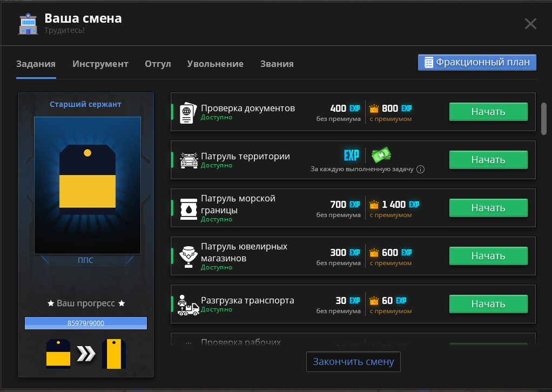
Task: Click the За каждую выполненную задачу text
Action: [x=362, y=169]
